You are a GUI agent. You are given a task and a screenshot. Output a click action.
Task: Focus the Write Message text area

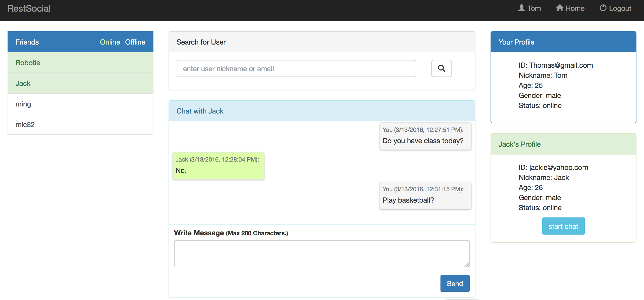pos(322,254)
